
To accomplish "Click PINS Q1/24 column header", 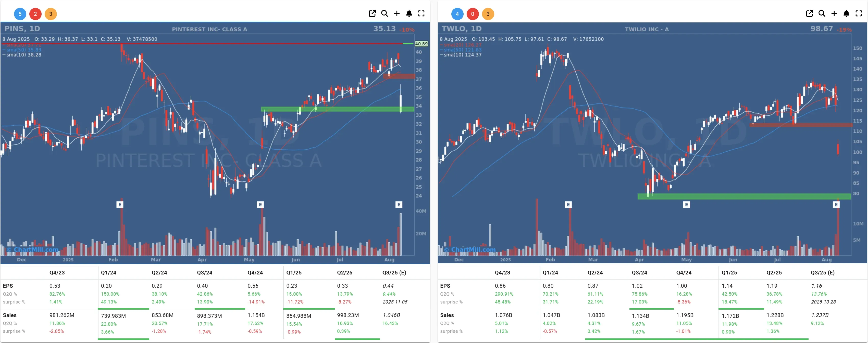I will pyautogui.click(x=108, y=273).
